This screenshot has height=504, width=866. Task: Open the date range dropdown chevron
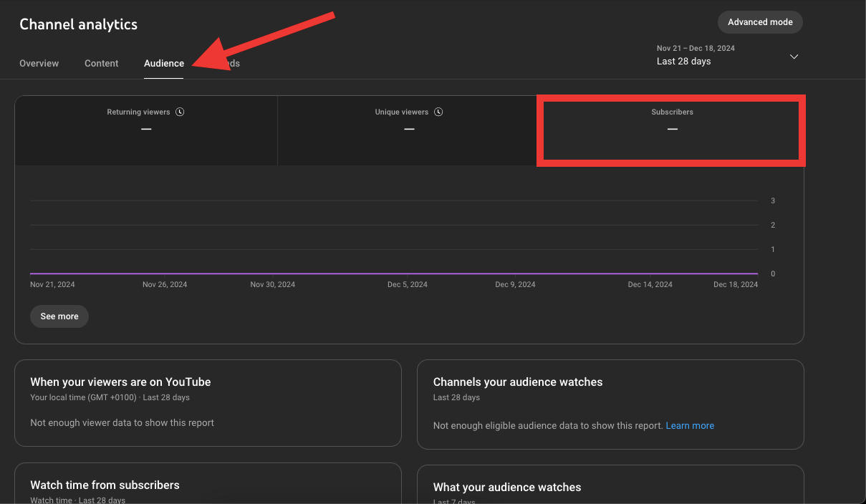[x=794, y=56]
